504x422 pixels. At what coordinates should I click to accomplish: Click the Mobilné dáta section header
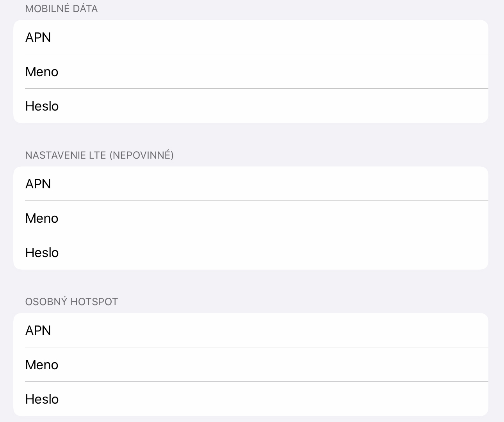coord(61,9)
